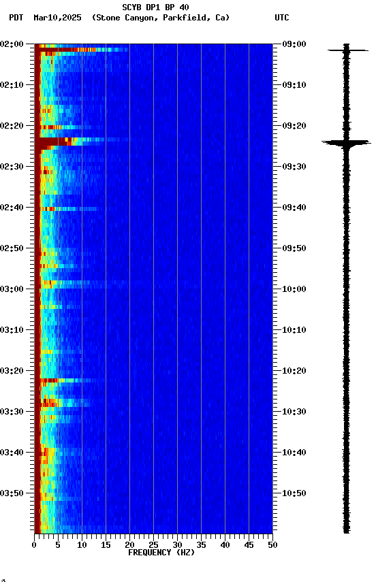
Task: Click the '35' frequency axis tick label
Action: pyautogui.click(x=201, y=545)
